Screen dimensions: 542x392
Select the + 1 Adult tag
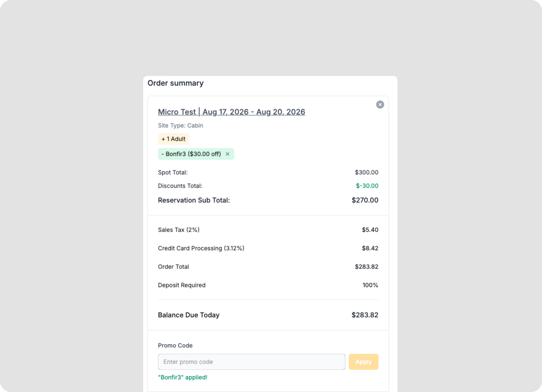click(173, 139)
